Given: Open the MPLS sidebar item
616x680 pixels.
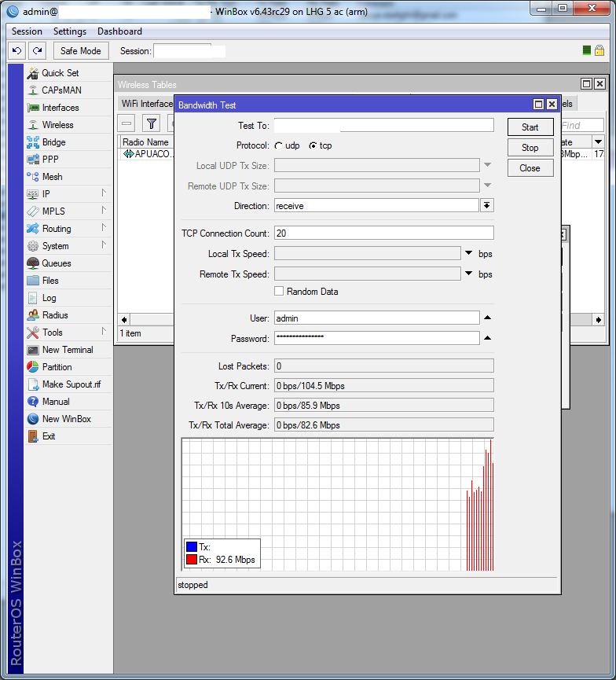Looking at the screenshot, I should 68,211.
